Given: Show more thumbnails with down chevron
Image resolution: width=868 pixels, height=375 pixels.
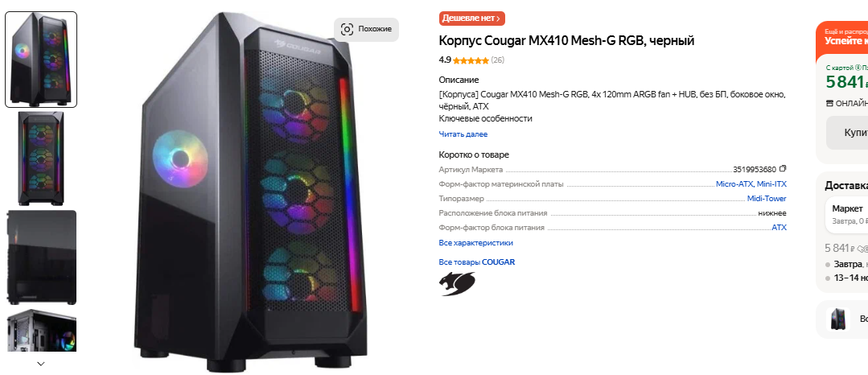Looking at the screenshot, I should [x=41, y=364].
